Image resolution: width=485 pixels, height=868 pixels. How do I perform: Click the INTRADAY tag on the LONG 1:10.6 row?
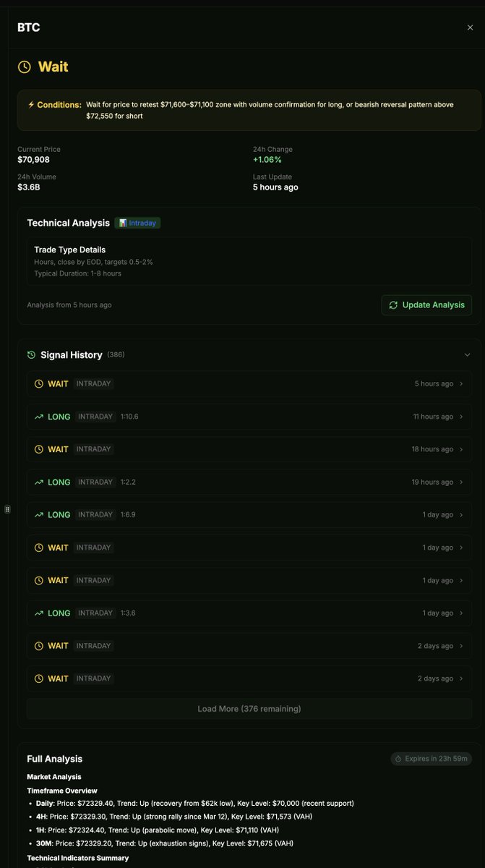(95, 417)
